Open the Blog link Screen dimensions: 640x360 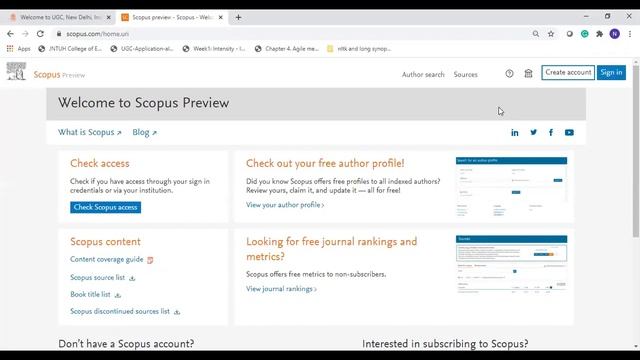pos(144,132)
